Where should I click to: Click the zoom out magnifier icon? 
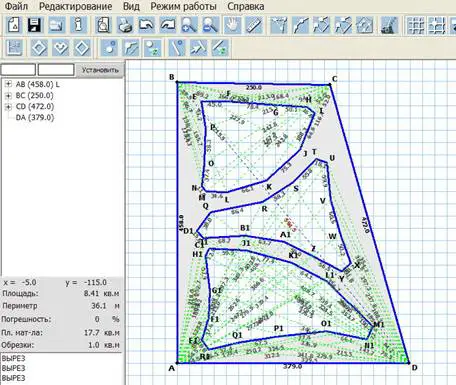pos(211,25)
